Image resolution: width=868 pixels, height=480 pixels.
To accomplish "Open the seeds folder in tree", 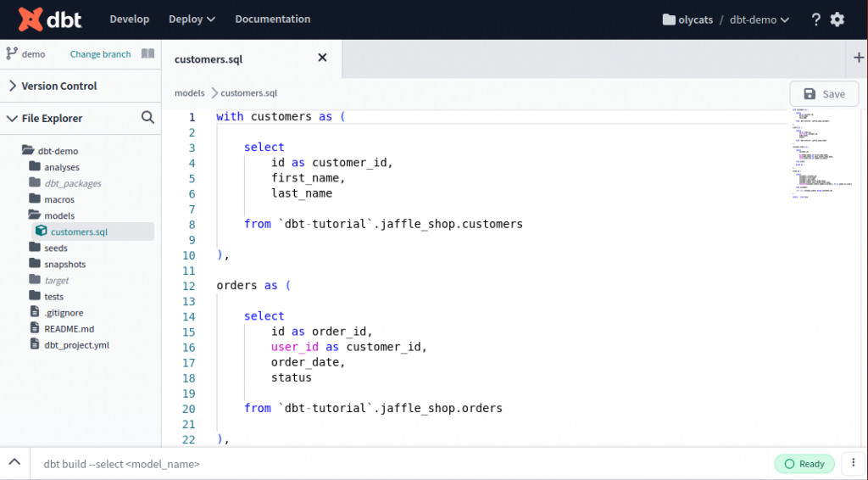I will pos(55,248).
